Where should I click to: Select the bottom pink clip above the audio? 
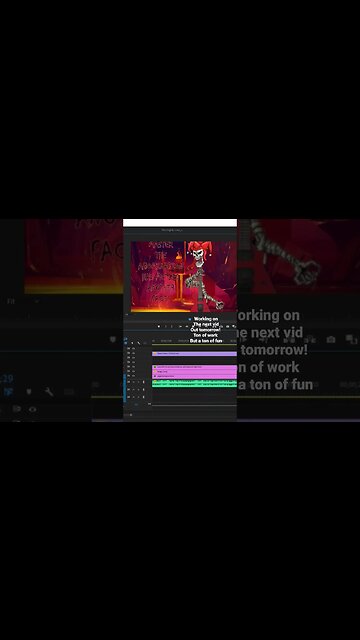click(x=194, y=376)
